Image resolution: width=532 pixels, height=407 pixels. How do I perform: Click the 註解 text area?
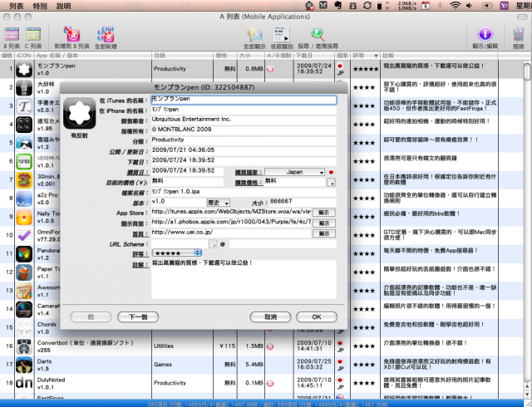click(244, 279)
